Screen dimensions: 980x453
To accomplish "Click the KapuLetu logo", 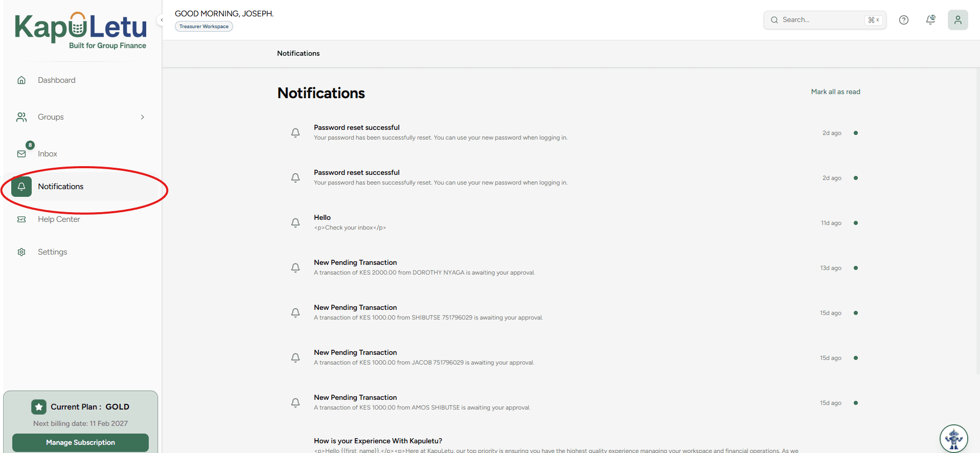I will pos(81,30).
